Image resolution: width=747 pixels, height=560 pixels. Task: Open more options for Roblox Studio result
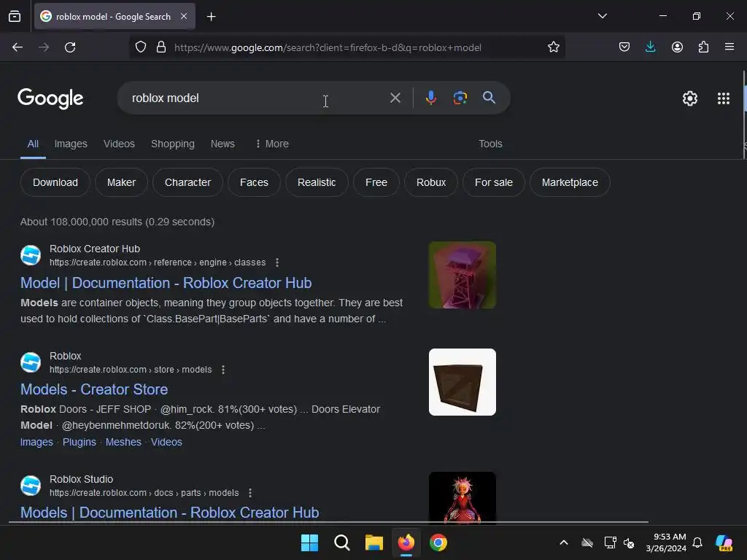(x=250, y=493)
